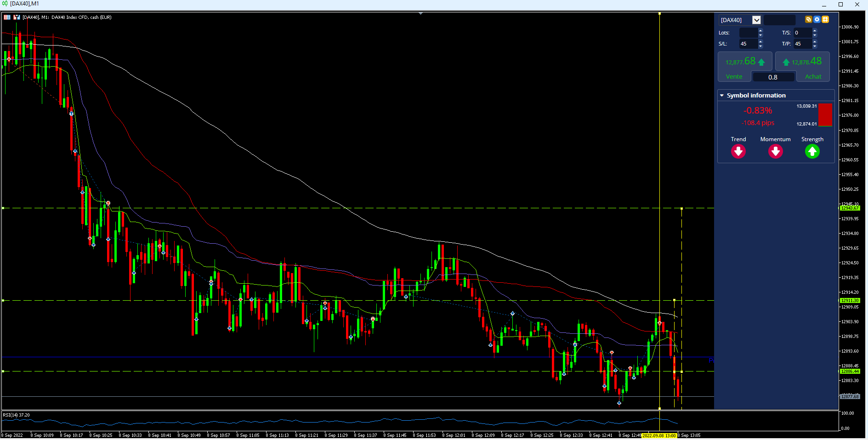The height and width of the screenshot is (440, 868).
Task: Increase the T/S value with up arrow
Action: coord(815,30)
